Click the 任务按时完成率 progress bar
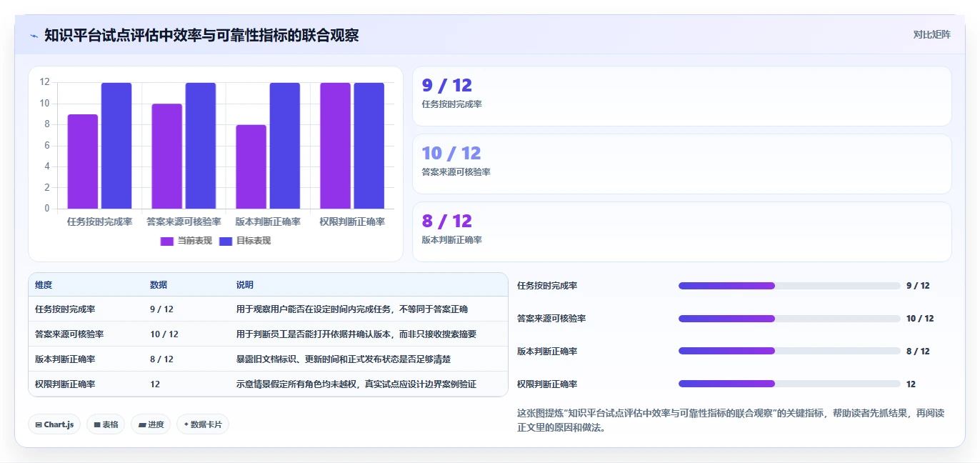Image resolution: width=980 pixels, height=463 pixels. click(x=789, y=286)
